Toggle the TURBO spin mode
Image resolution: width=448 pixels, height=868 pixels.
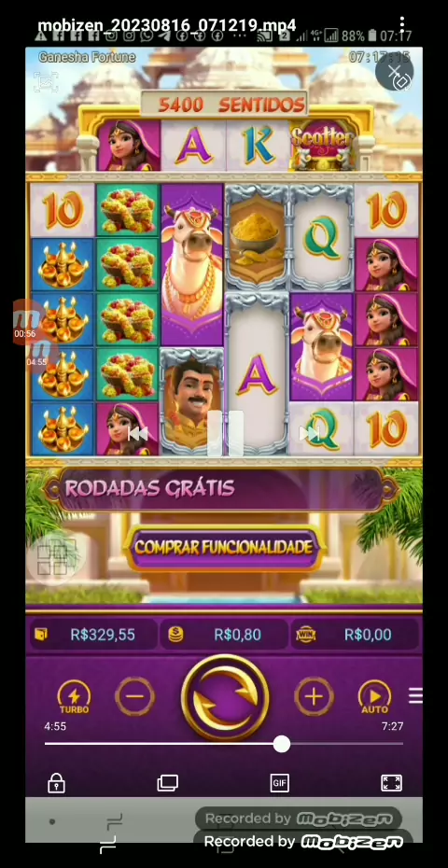point(74,697)
